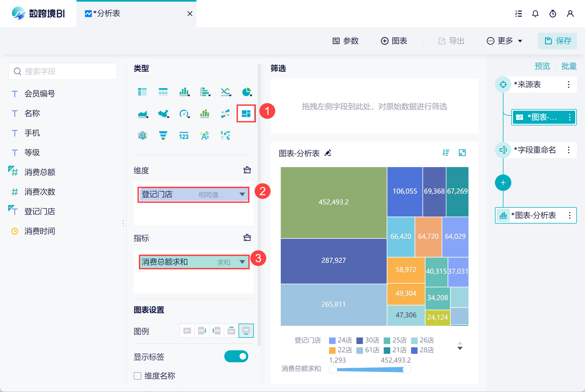Open the 消费总额求和 aggregation dropdown
Image resolution: width=585 pixels, height=392 pixels.
pyautogui.click(x=242, y=262)
